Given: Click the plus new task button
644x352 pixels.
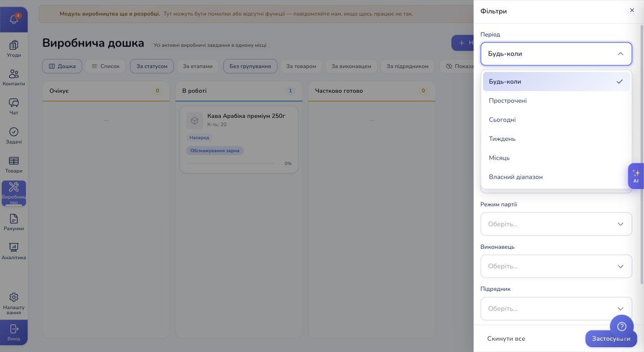Looking at the screenshot, I should coord(463,43).
